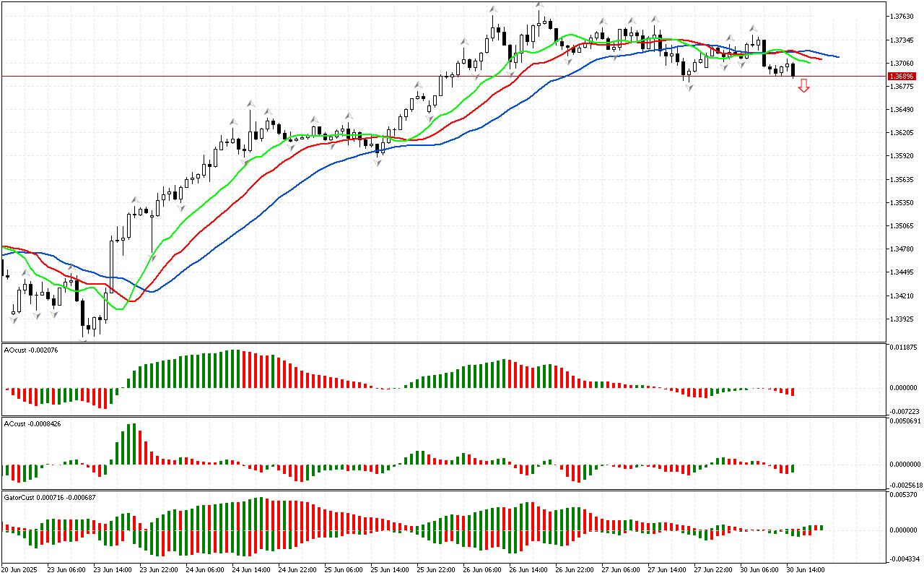
Task: Click the tallest green bar in the ACcust histogram
Action: click(x=132, y=444)
